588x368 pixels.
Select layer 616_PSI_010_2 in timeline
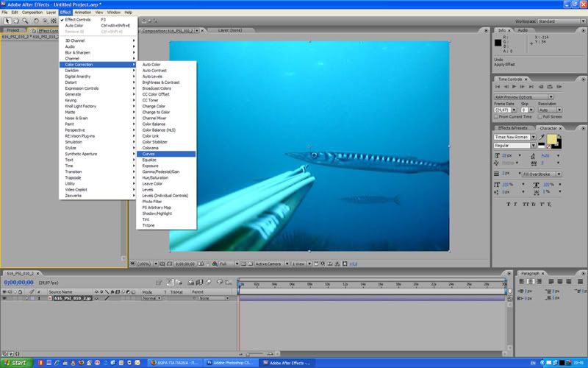(72, 298)
